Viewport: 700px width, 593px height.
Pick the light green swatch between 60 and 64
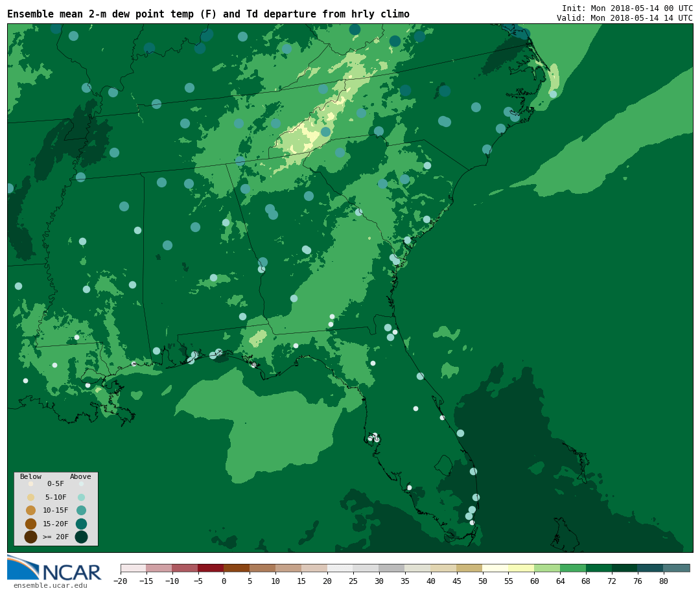(547, 568)
